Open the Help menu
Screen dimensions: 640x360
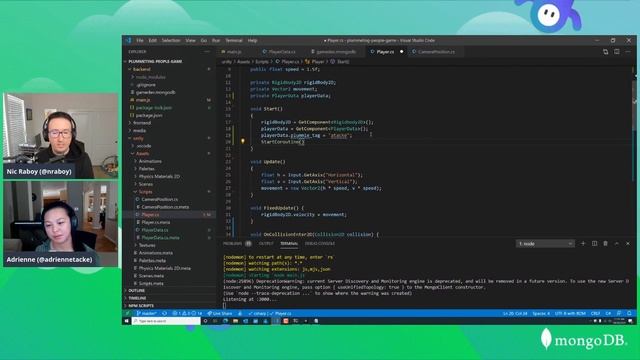coord(253,40)
